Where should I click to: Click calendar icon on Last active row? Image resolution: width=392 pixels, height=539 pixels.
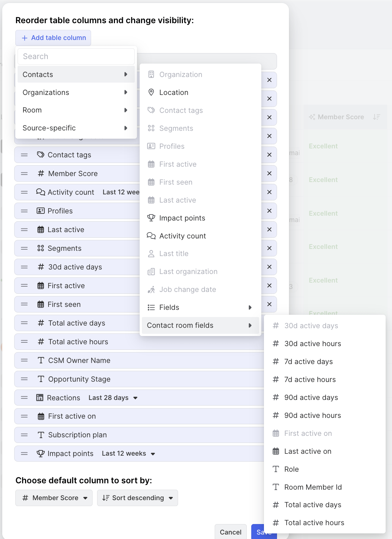click(x=41, y=230)
